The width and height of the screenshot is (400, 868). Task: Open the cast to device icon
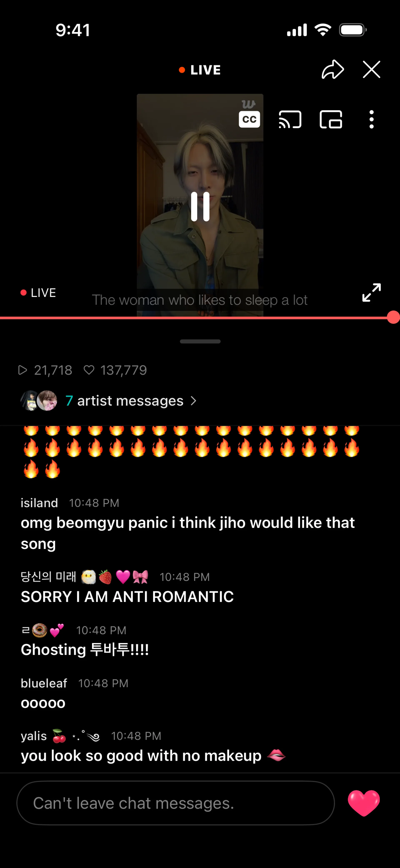(x=290, y=119)
